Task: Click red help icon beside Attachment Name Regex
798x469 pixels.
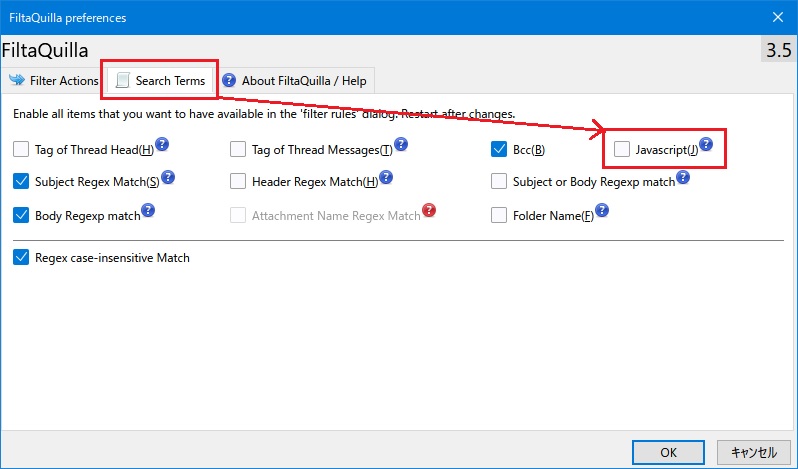Action: click(x=429, y=210)
